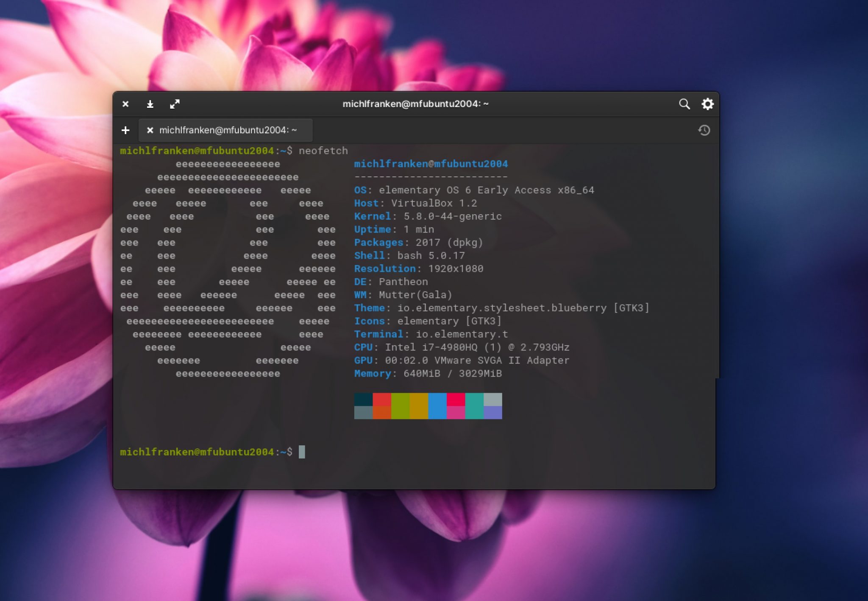Click the Kernel: 5.8.0-44-generic line
868x601 pixels.
(428, 216)
